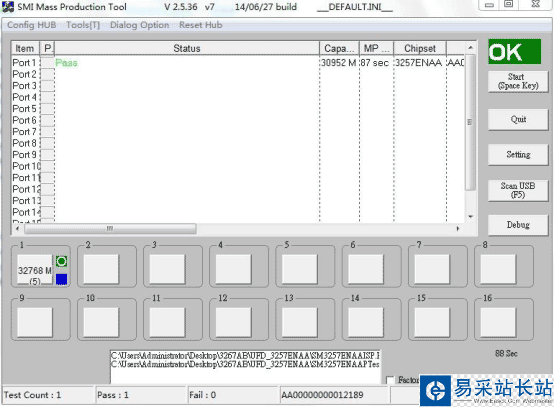Select the Port 5 row
The height and width of the screenshot is (407, 554).
238,109
